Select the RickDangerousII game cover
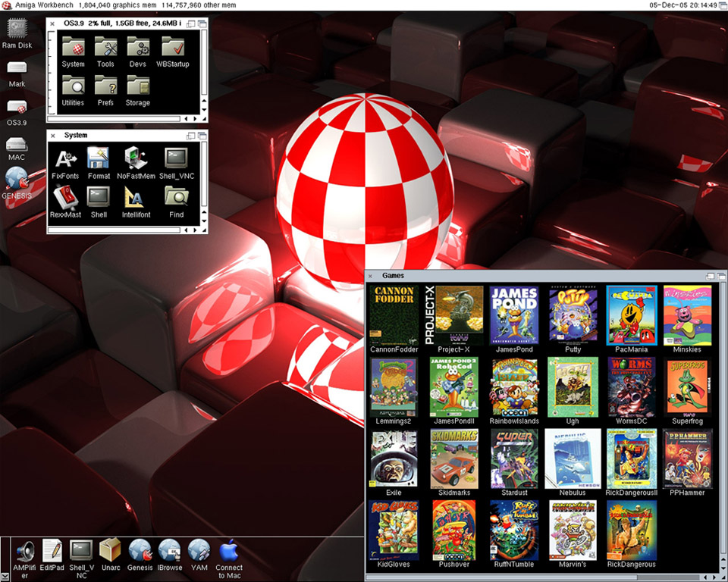The width and height of the screenshot is (728, 582). (x=632, y=458)
